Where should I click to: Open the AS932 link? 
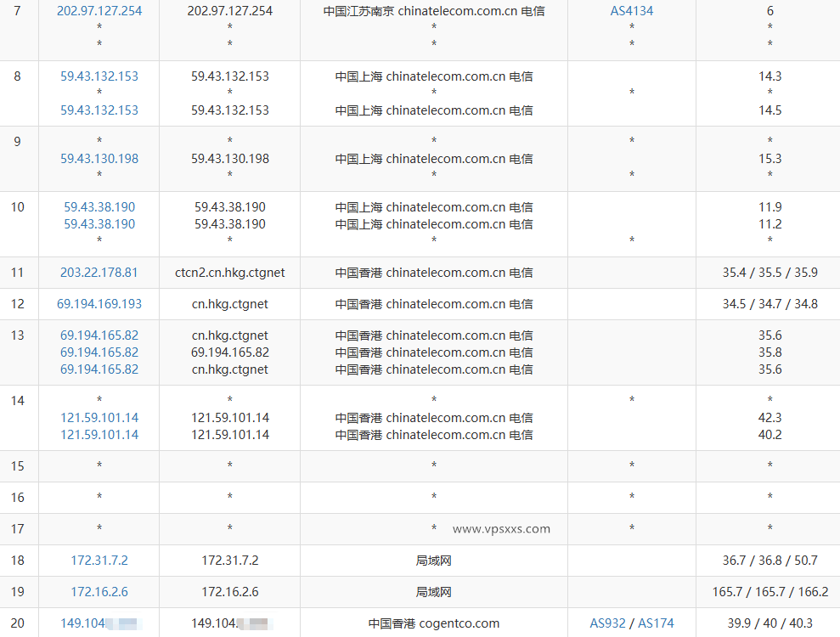coord(607,623)
